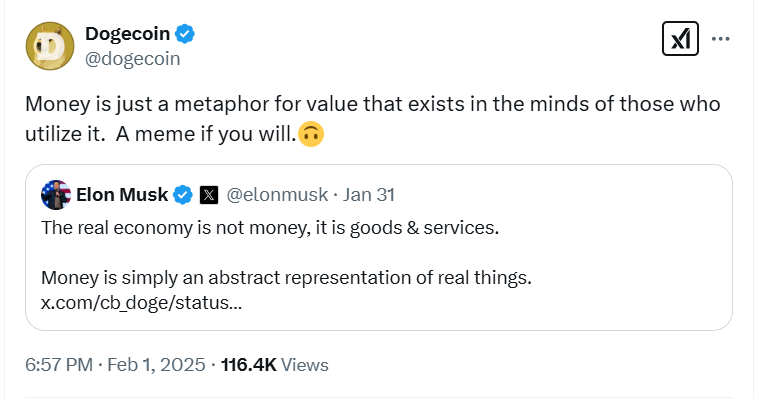Click the @elonmusk handle

point(277,195)
